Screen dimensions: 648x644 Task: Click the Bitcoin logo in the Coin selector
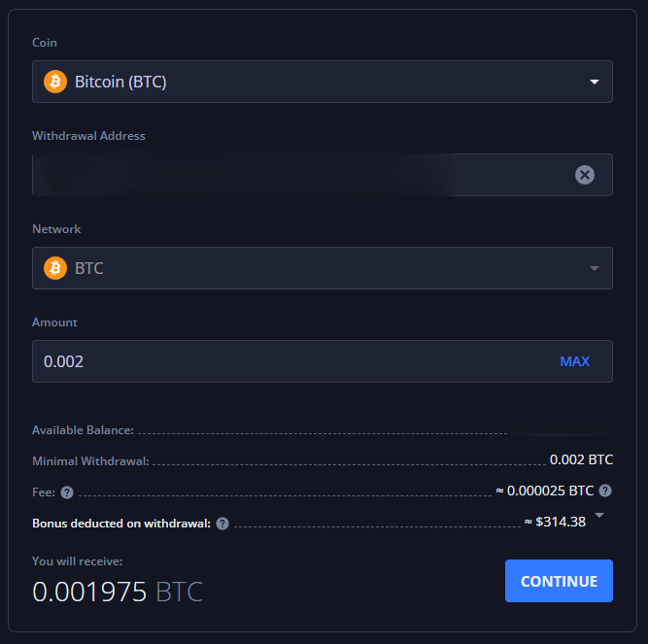(55, 82)
